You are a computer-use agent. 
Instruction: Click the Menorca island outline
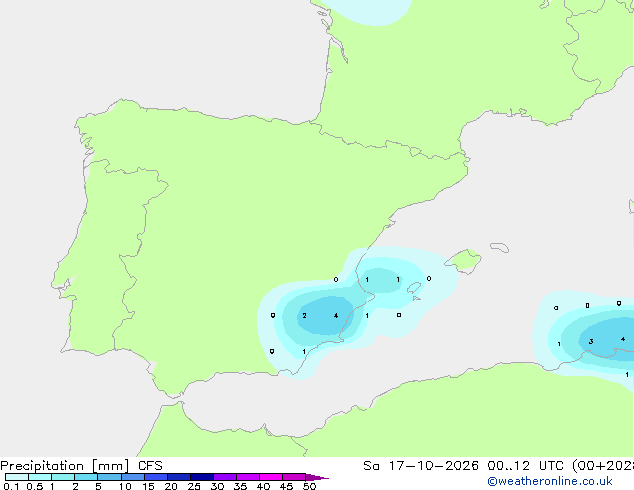pos(499,247)
